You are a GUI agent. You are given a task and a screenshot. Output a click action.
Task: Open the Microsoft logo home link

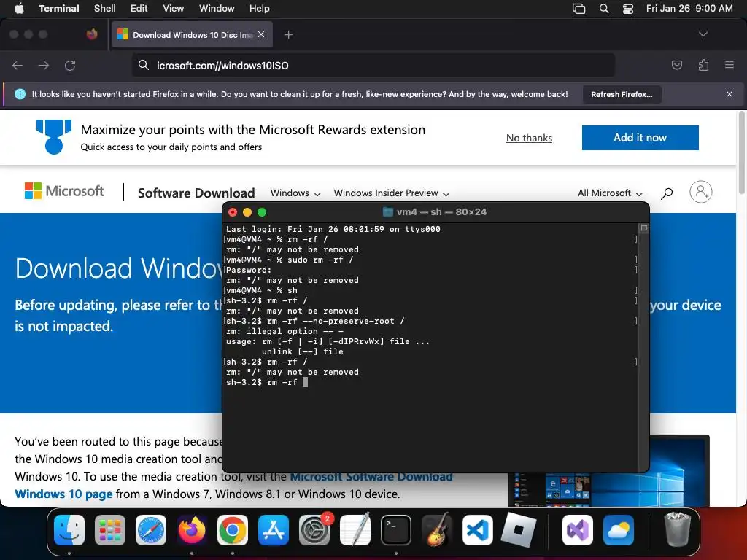pos(64,191)
